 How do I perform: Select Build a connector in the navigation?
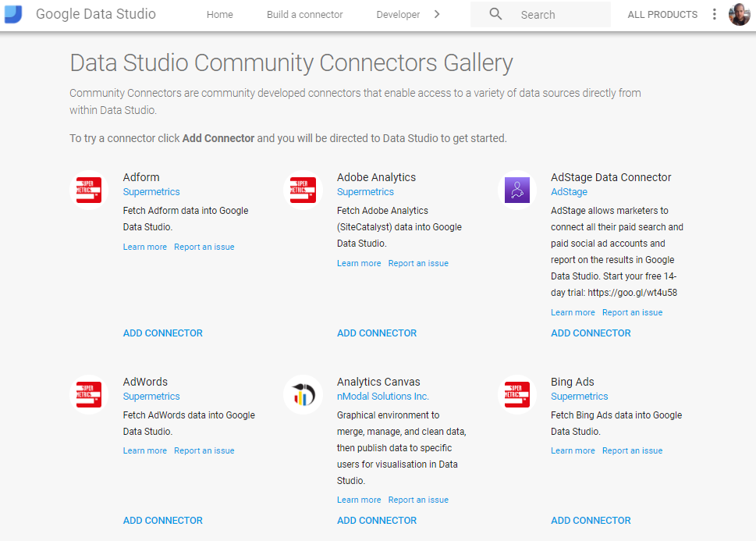click(x=304, y=14)
